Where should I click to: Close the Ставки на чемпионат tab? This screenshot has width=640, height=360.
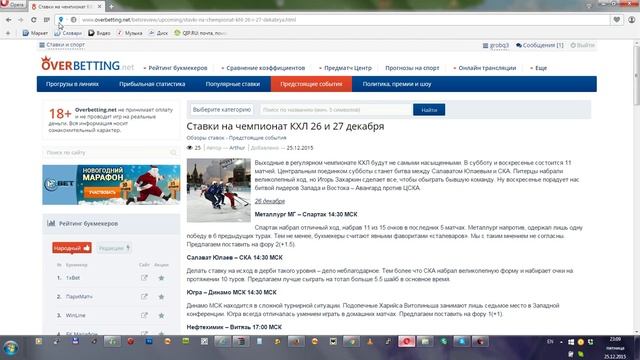point(99,7)
